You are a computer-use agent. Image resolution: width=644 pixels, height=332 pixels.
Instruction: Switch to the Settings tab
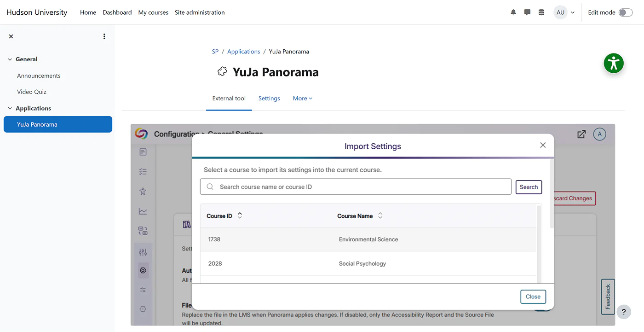click(x=269, y=99)
